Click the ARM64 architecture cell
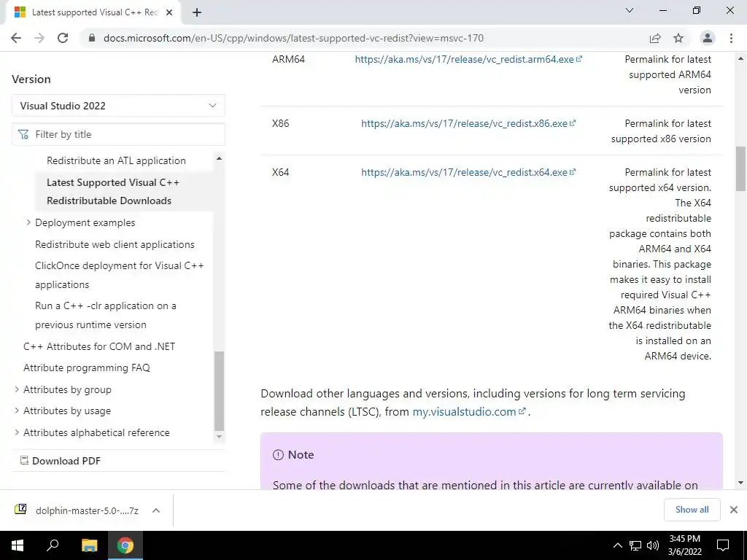747x560 pixels. click(288, 59)
